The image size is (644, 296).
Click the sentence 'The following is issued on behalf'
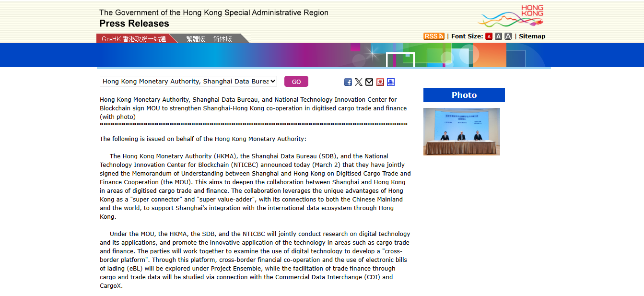(x=203, y=139)
